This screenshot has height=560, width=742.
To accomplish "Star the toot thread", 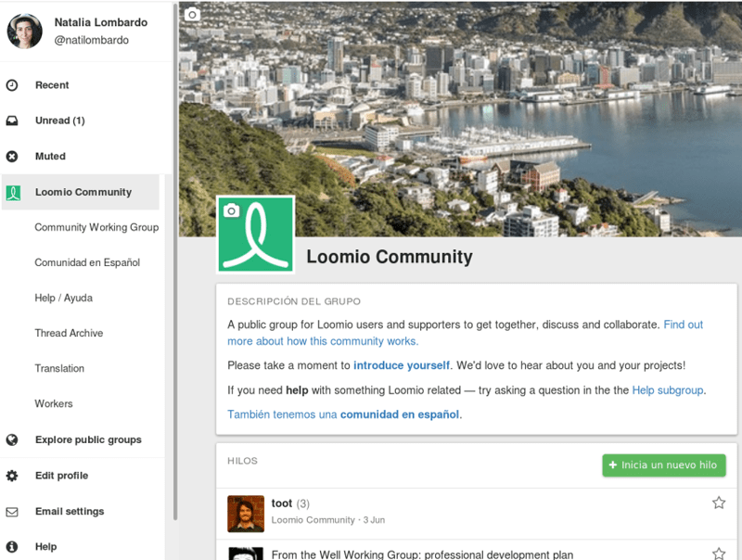I will pyautogui.click(x=719, y=503).
